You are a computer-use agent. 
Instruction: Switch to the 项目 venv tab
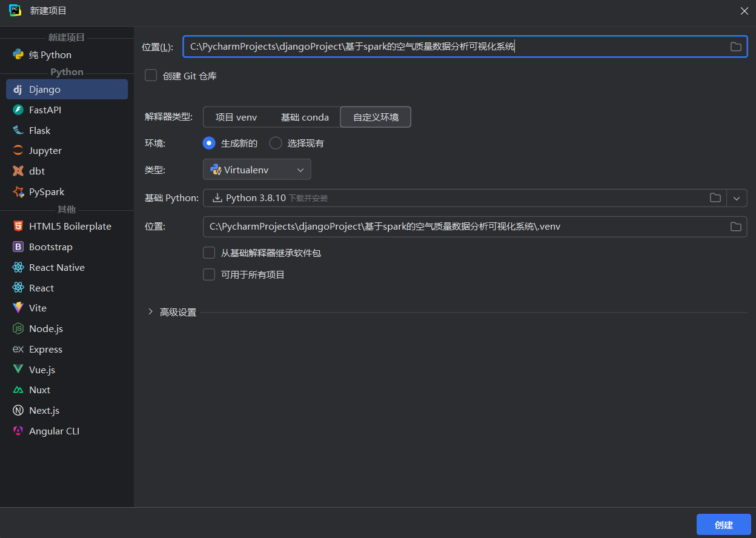(x=236, y=118)
